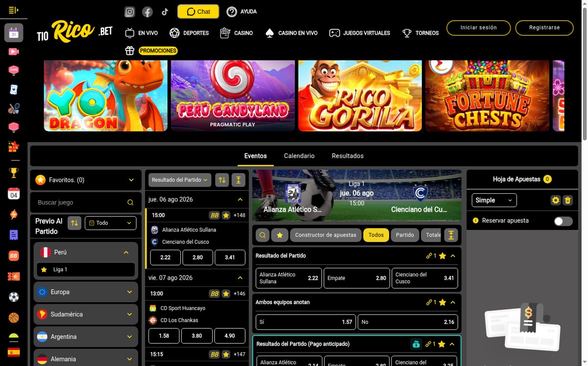Select the Partido market filter tab
This screenshot has height=366, width=588.
click(405, 235)
